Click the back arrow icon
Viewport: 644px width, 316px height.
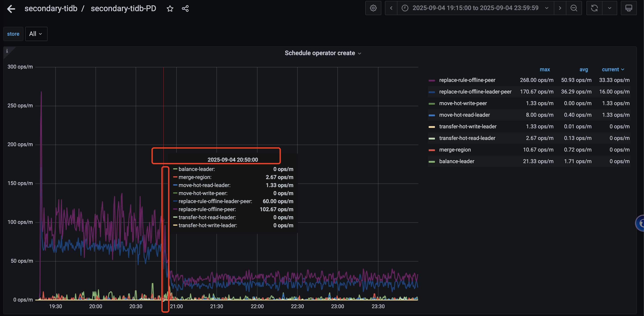pyautogui.click(x=11, y=9)
